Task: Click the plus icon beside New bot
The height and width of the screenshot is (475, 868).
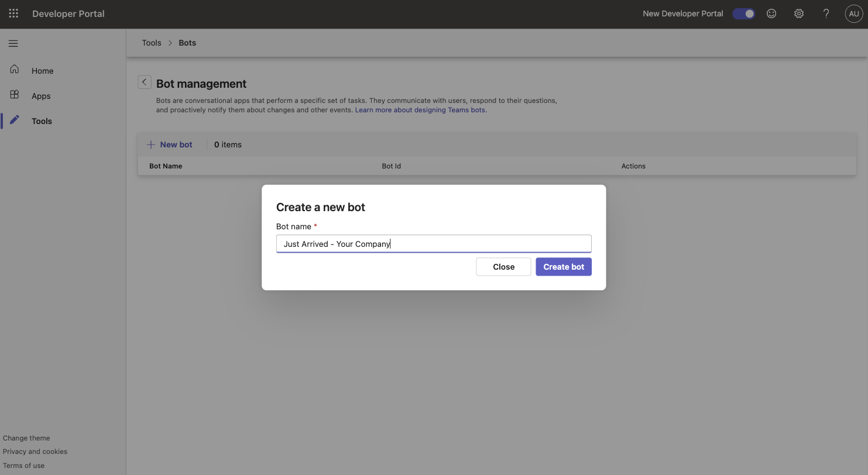Action: click(x=151, y=144)
